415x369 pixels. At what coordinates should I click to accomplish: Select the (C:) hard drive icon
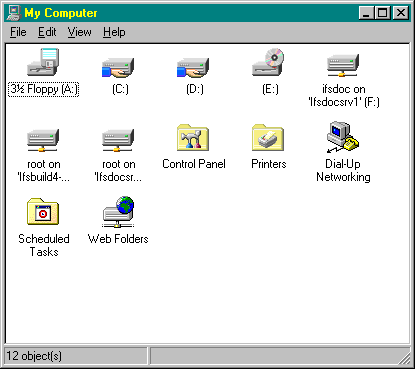point(118,67)
